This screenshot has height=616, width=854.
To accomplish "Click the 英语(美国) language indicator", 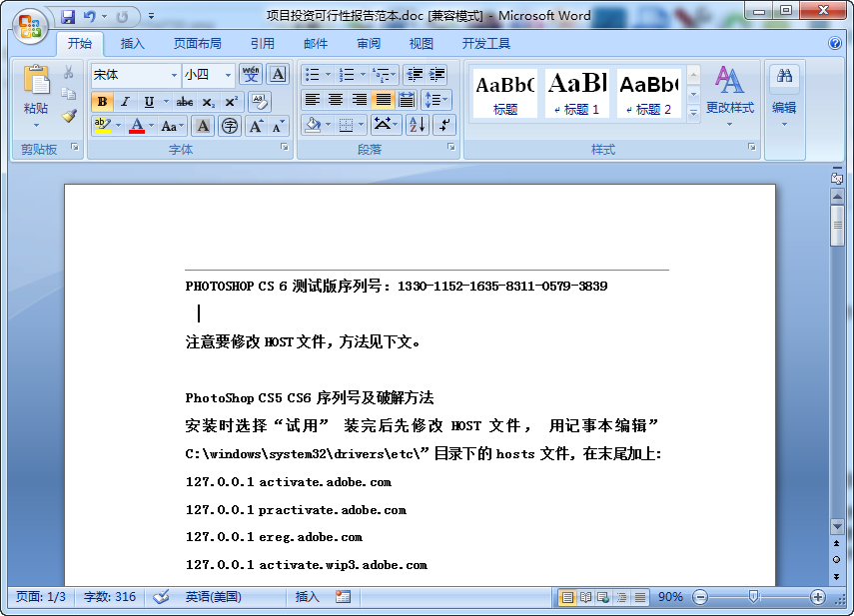I will 213,597.
